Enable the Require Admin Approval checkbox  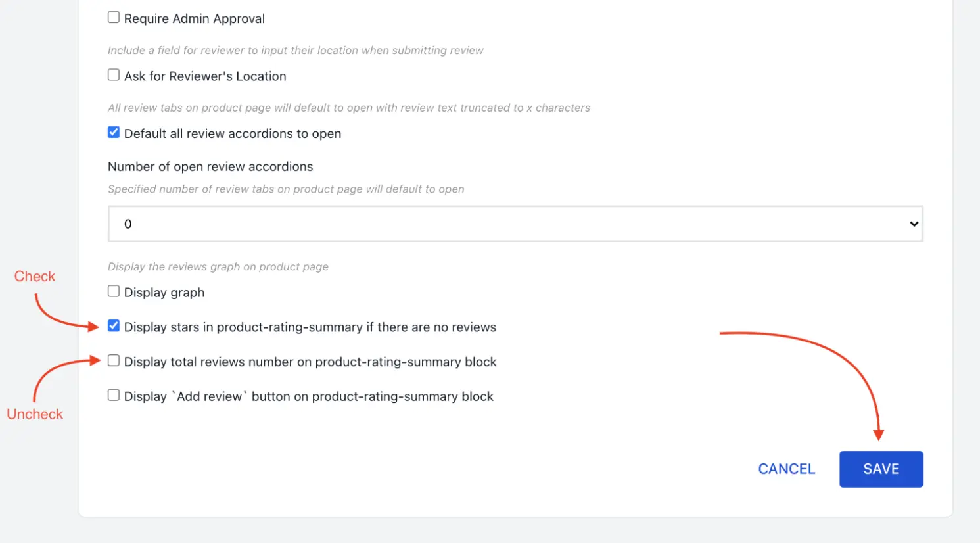click(113, 17)
